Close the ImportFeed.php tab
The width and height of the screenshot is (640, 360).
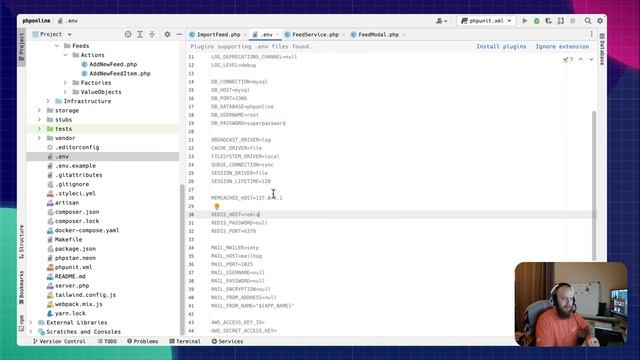(245, 35)
